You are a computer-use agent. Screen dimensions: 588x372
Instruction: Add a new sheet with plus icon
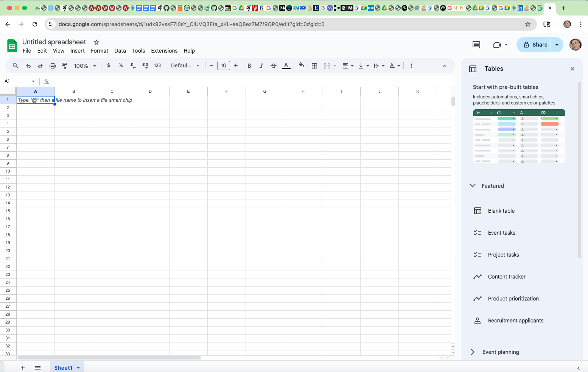click(x=23, y=368)
